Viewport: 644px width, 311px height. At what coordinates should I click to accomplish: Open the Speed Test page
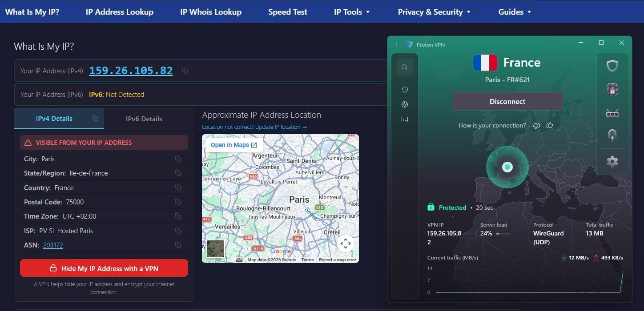(x=288, y=12)
